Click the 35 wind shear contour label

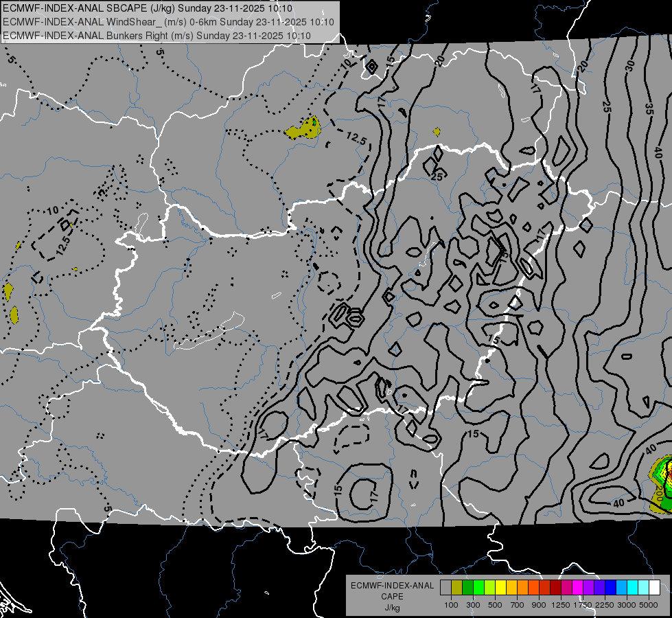(x=649, y=109)
